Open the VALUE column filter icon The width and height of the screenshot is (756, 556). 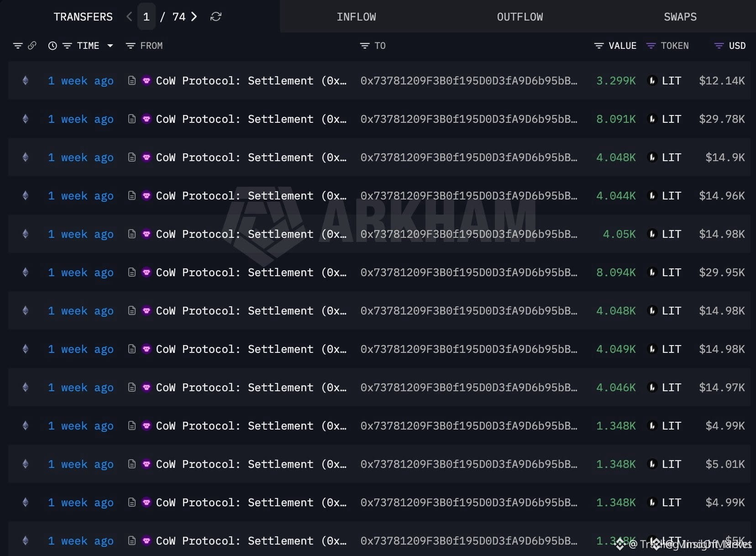(x=599, y=46)
